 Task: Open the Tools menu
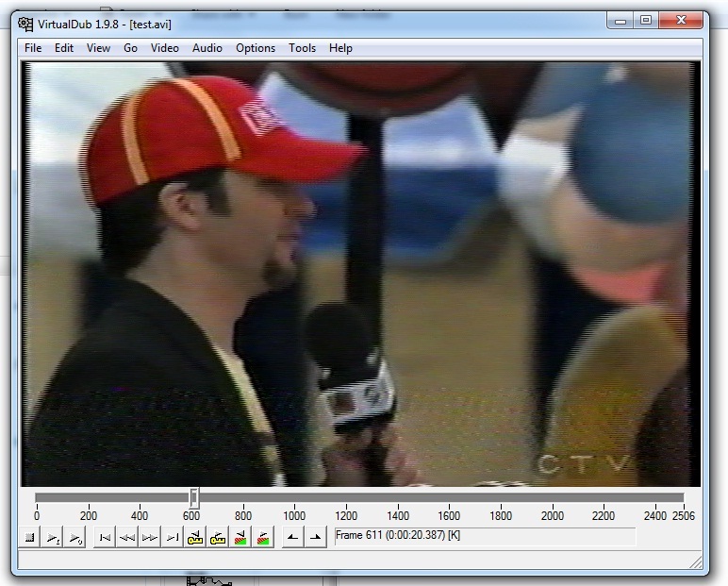click(x=303, y=48)
